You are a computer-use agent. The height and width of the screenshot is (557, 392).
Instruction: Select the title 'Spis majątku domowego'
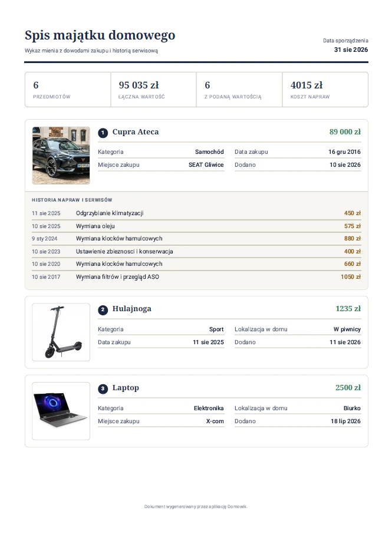click(100, 35)
